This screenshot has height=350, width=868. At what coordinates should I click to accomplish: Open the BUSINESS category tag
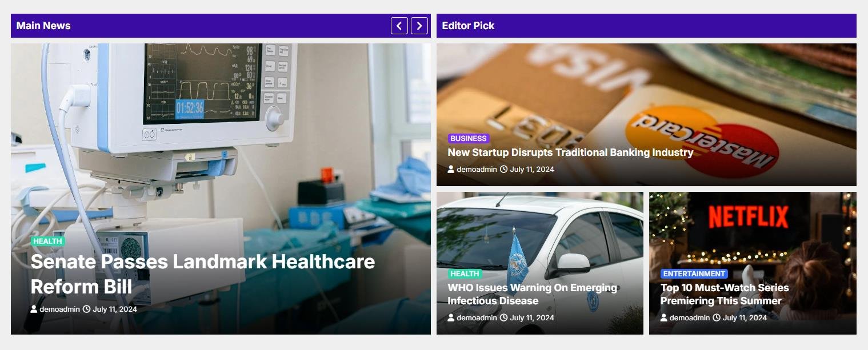click(x=469, y=139)
